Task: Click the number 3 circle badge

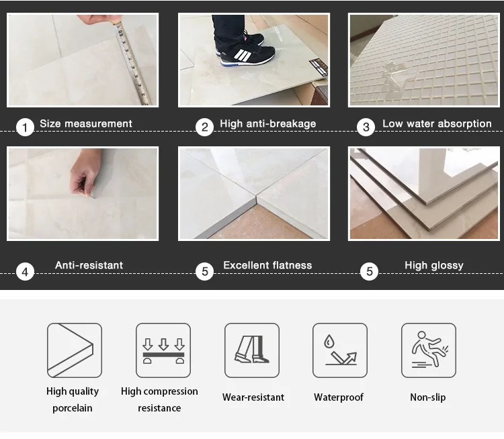Action: (366, 127)
